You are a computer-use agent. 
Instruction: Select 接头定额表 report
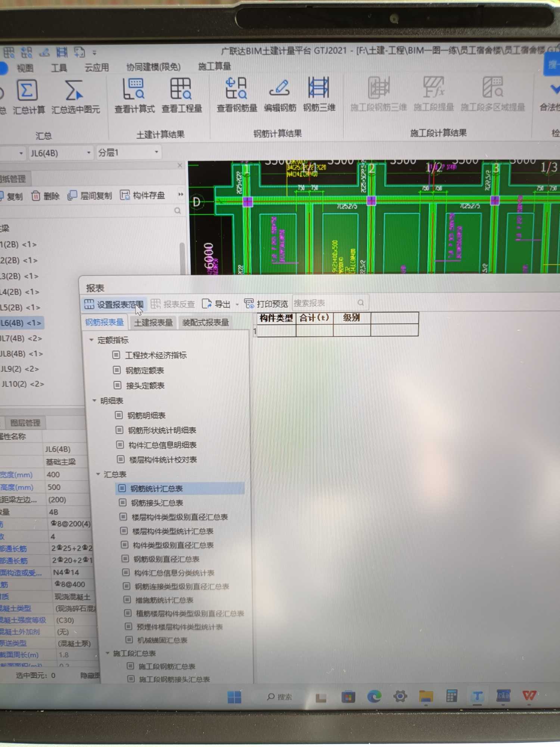click(x=139, y=385)
